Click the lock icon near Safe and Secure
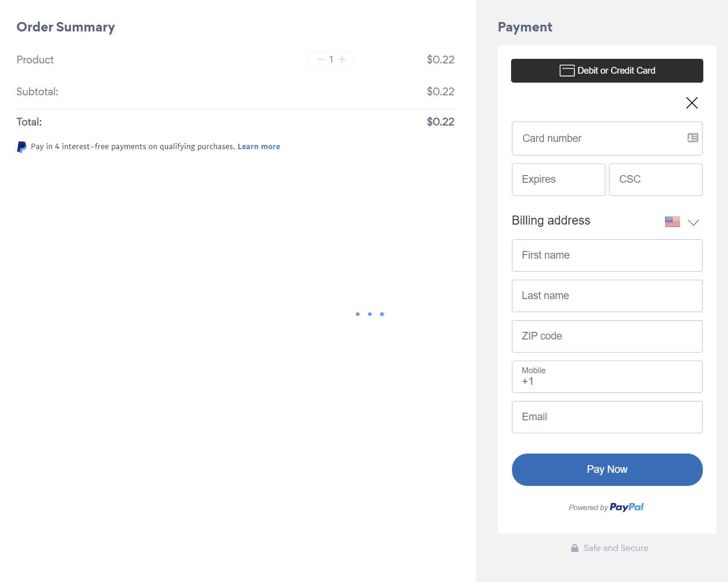The width and height of the screenshot is (728, 582). click(574, 548)
